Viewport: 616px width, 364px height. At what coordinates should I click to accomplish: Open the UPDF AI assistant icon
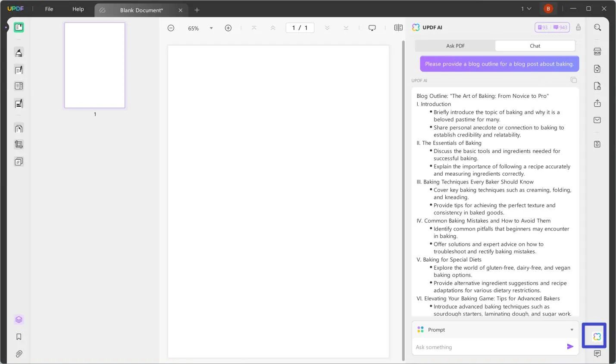pyautogui.click(x=597, y=336)
